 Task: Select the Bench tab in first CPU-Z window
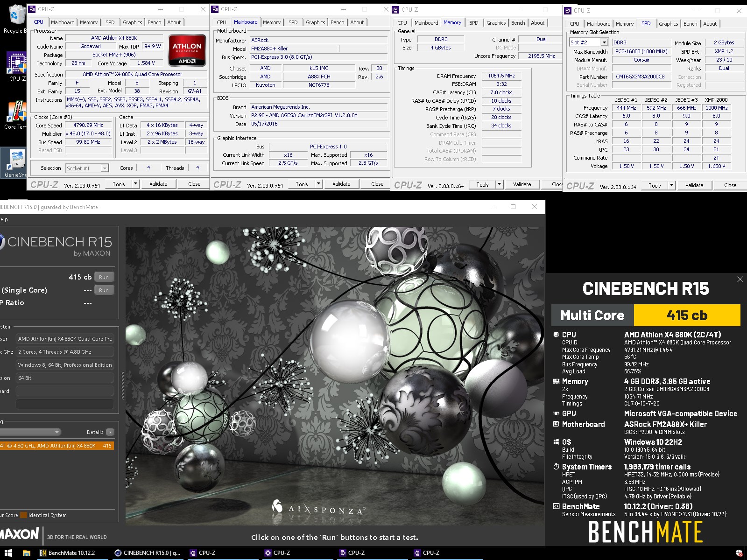(155, 22)
